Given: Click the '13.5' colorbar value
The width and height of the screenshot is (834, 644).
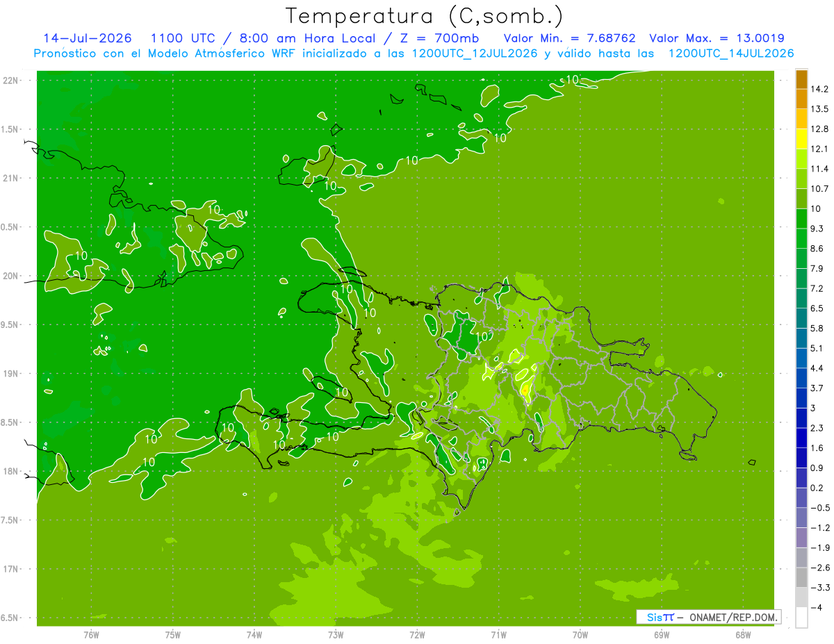Looking at the screenshot, I should [819, 109].
